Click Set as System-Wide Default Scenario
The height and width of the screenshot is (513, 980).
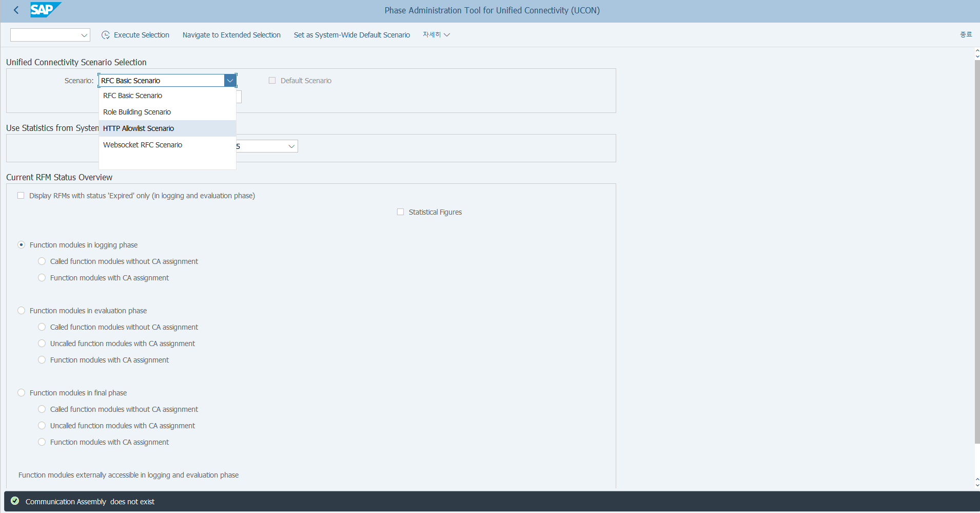pos(352,35)
